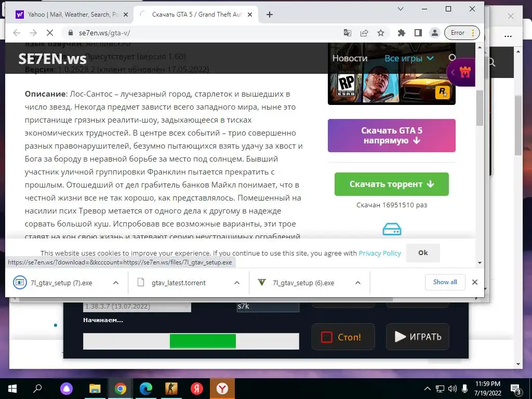
Task: Click the scroll down arrow of the page
Action: tap(480, 262)
